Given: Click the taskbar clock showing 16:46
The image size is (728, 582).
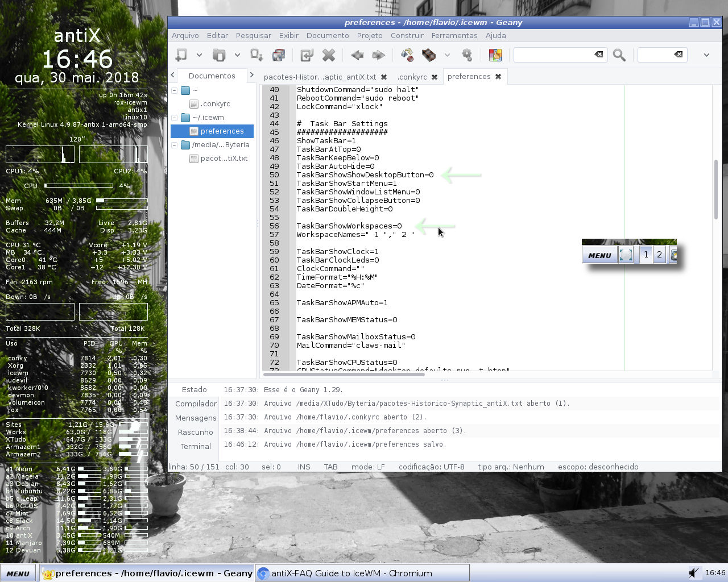Looking at the screenshot, I should point(715,573).
